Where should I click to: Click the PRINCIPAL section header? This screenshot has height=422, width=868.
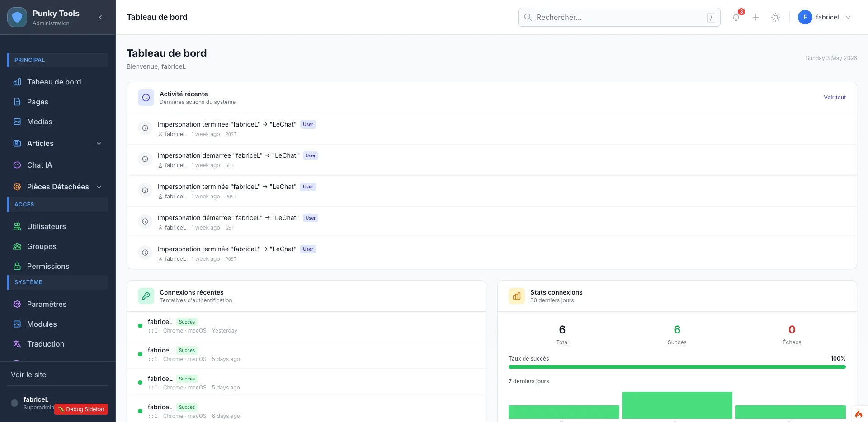[x=58, y=60]
